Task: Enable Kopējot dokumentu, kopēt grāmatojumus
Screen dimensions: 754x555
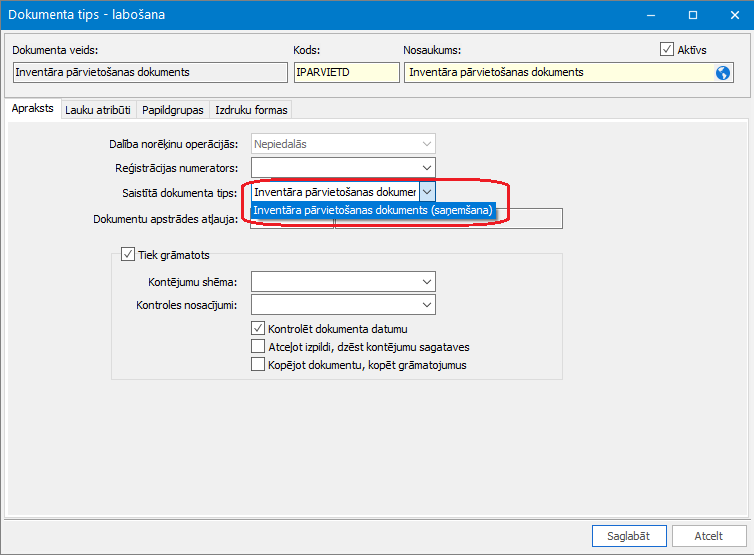Action: click(258, 365)
